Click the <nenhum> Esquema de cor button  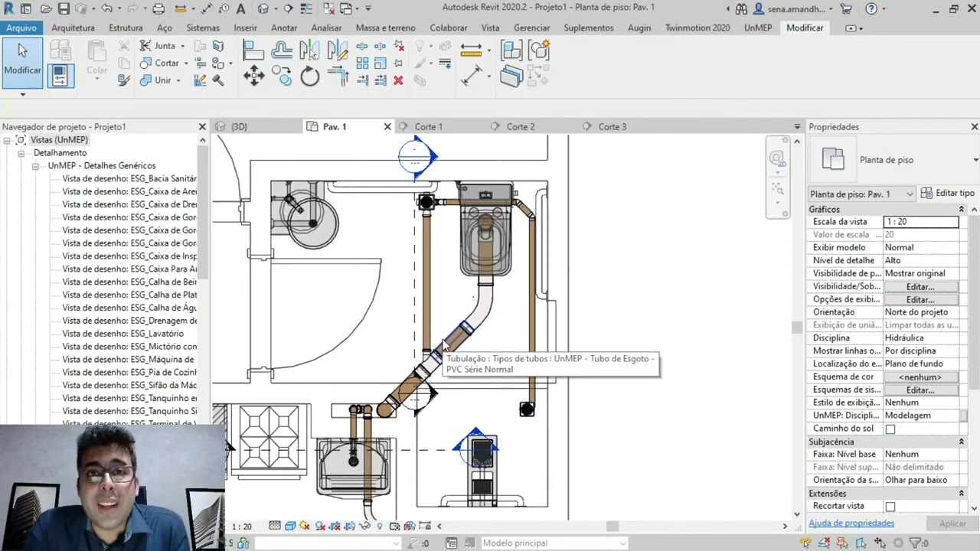click(x=920, y=377)
